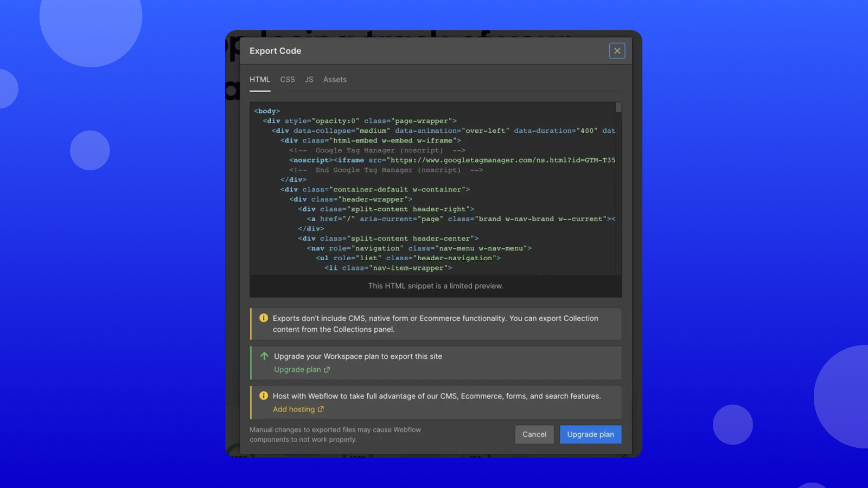The image size is (868, 488).
Task: Open the Assets tab
Action: [335, 80]
